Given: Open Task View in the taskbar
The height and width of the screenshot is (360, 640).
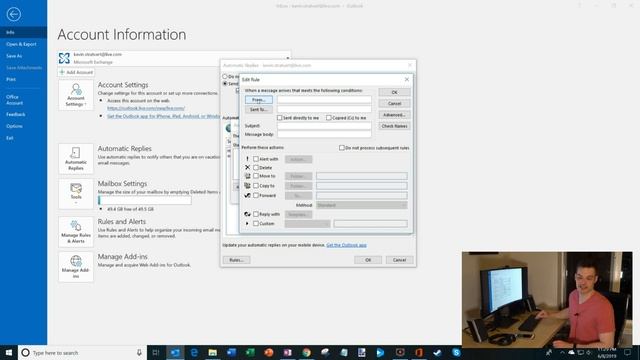Looking at the screenshot, I should point(156,353).
